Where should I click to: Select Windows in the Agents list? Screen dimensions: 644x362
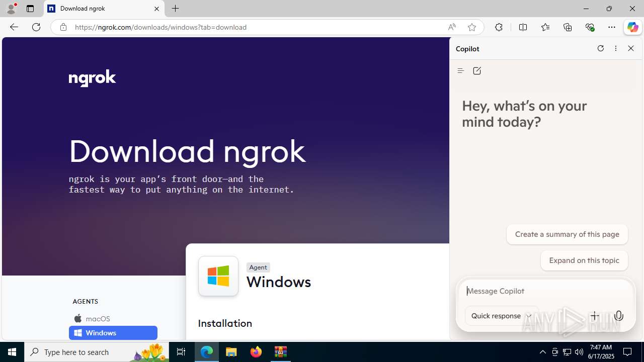point(113,333)
